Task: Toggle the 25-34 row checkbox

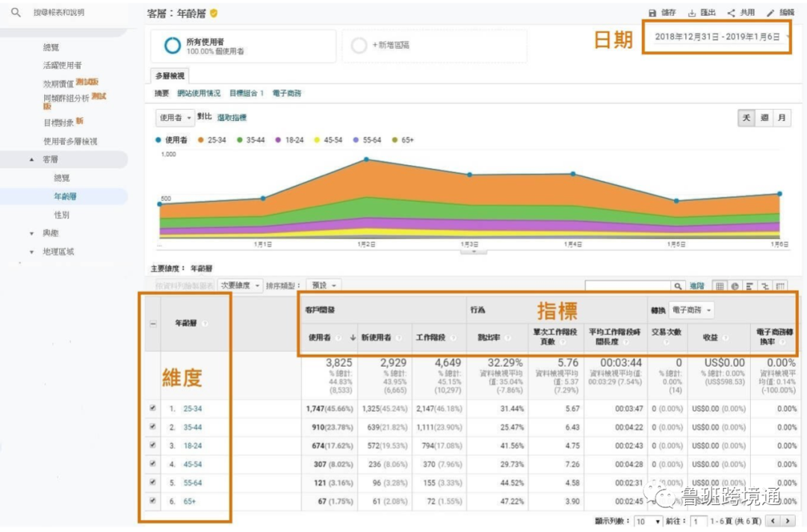Action: pos(153,408)
